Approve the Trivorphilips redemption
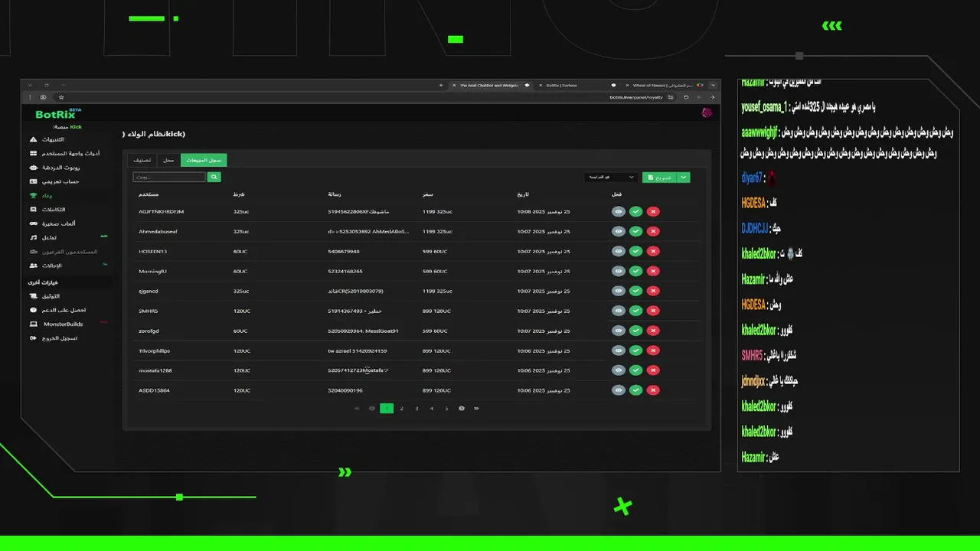 635,350
